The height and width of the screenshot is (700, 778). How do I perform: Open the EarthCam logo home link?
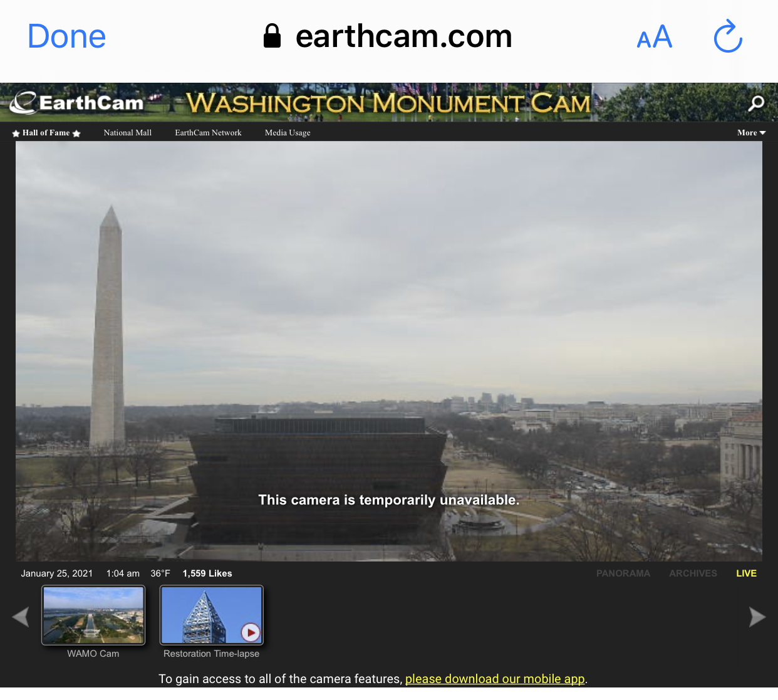tap(76, 102)
